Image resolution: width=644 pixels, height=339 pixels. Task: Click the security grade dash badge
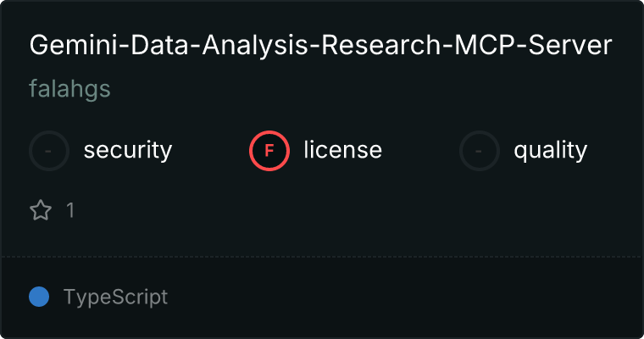(49, 151)
